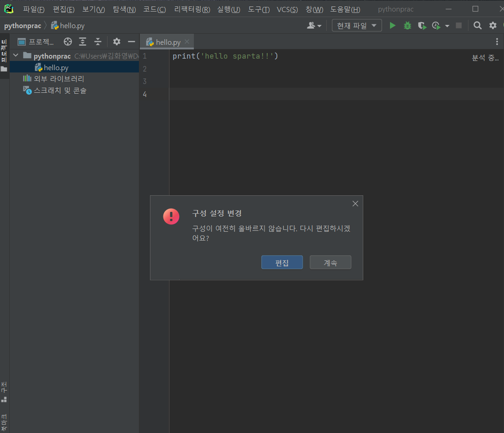The image size is (504, 433).
Task: Open Search Everywhere magnifier icon
Action: (478, 26)
